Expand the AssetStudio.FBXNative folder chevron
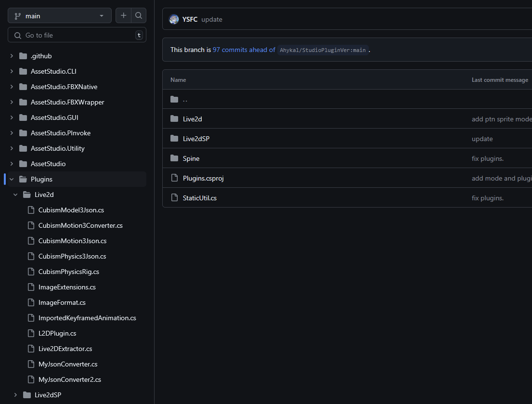The width and height of the screenshot is (532, 404). [12, 87]
